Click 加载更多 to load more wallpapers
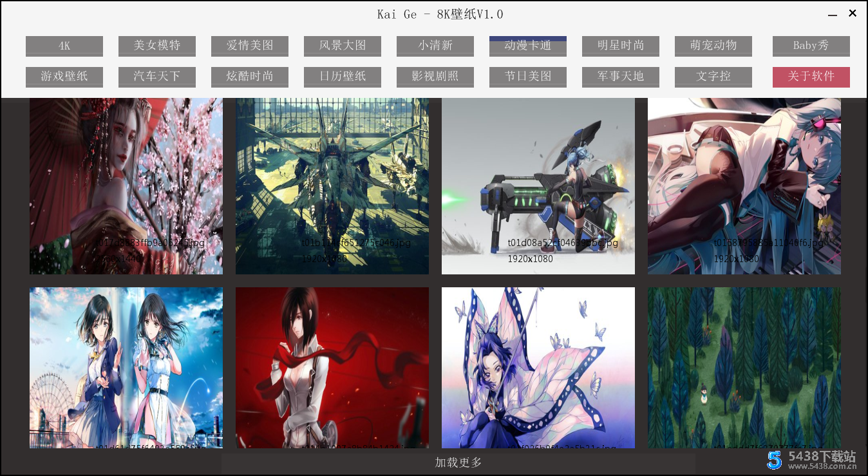Screen dimensions: 868x476 pos(458,462)
